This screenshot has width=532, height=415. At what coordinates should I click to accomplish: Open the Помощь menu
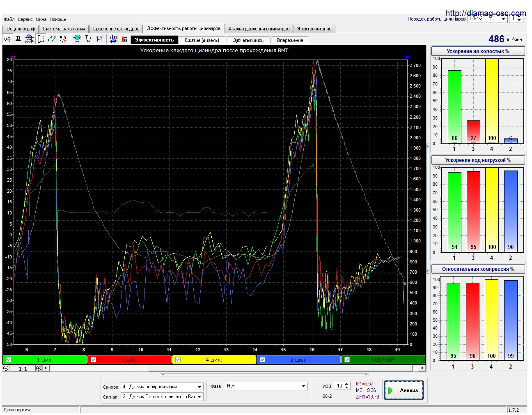click(58, 19)
